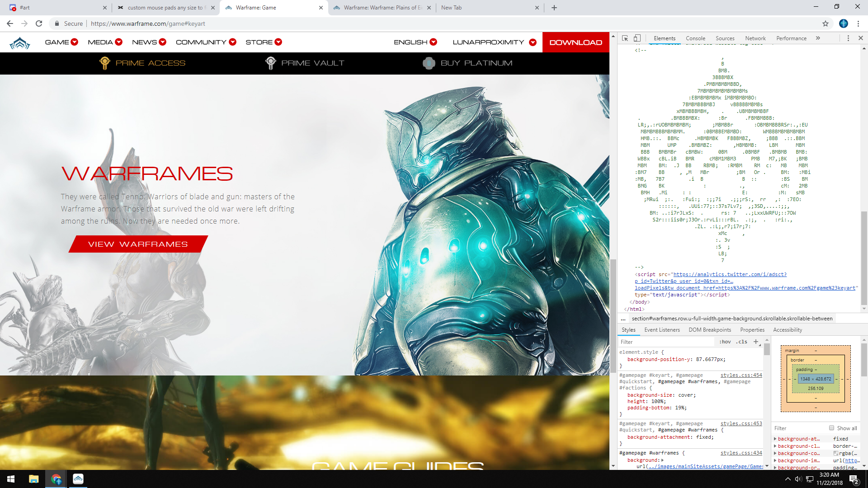Click the network icon in system tray

pos(810,479)
